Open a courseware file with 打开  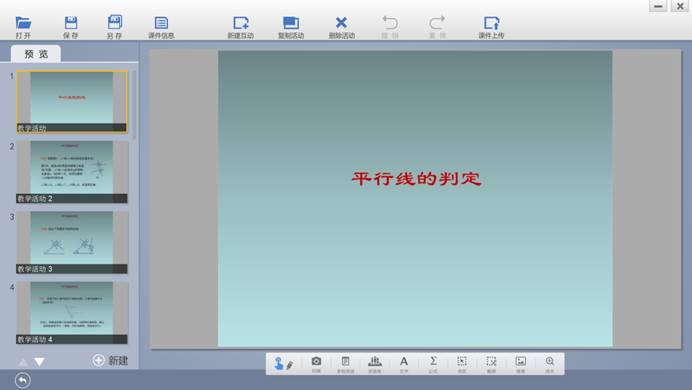pyautogui.click(x=23, y=27)
